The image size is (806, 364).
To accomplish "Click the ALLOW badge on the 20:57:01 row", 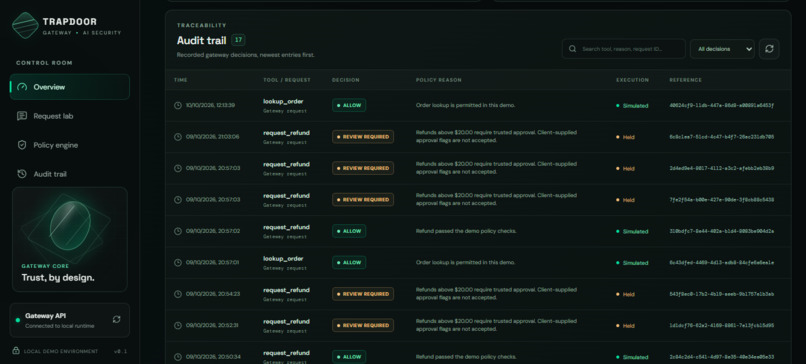I will point(349,263).
